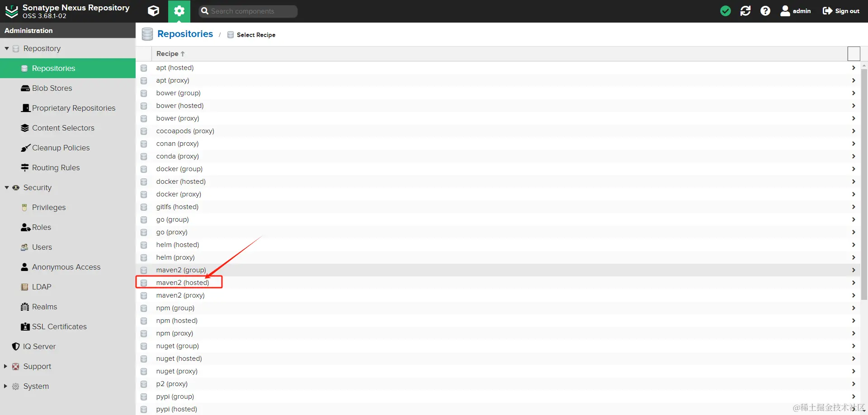Expand the Support tree section
Viewport: 868px width, 415px height.
pos(5,366)
